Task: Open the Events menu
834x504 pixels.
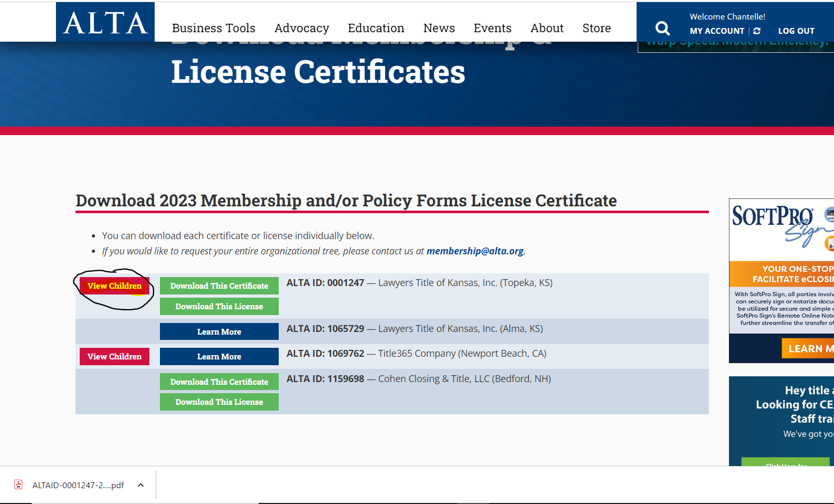Action: tap(492, 28)
